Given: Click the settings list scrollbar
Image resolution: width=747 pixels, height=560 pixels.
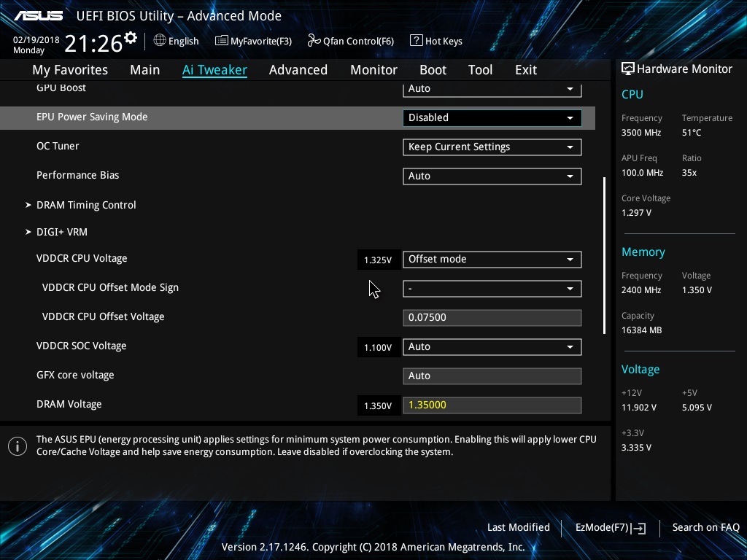Looking at the screenshot, I should (x=604, y=255).
